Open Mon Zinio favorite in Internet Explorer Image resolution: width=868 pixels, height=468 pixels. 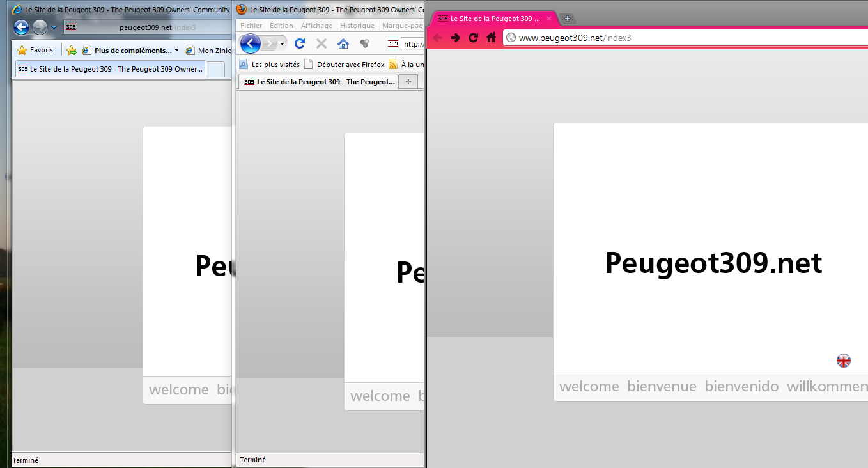click(208, 51)
